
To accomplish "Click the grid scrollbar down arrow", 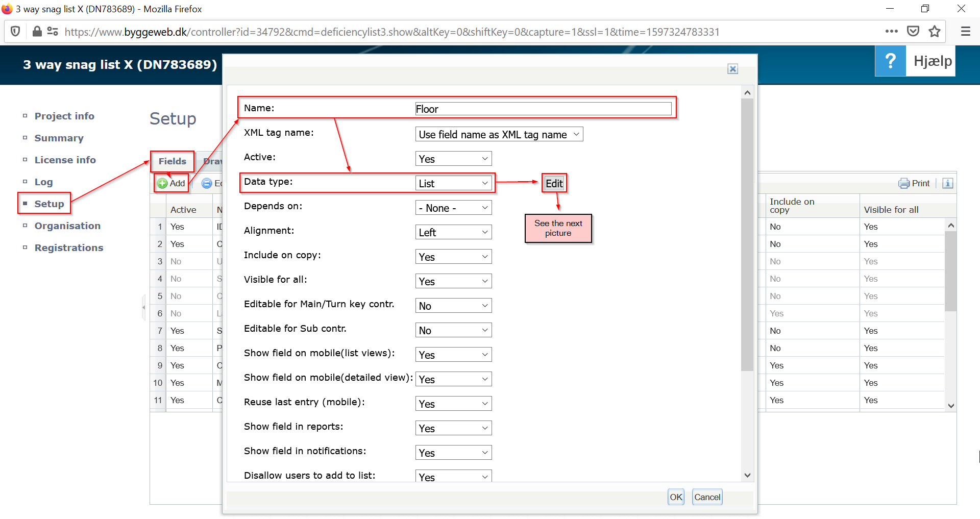I will tap(951, 406).
